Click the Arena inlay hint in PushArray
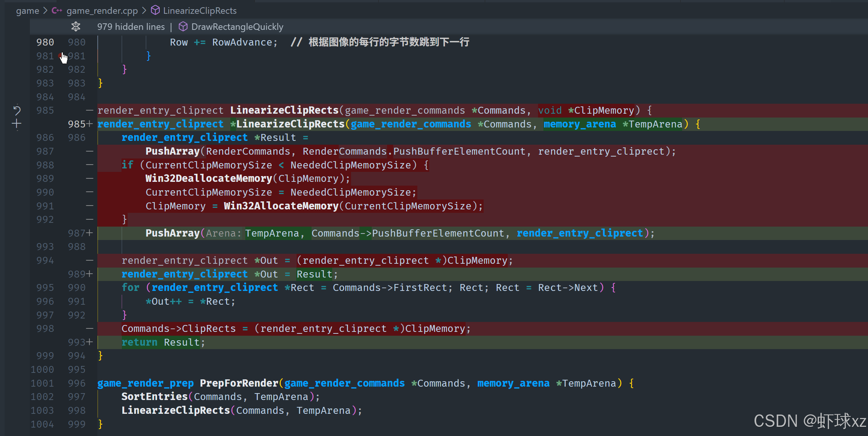Viewport: 868px width, 436px height. pos(223,233)
